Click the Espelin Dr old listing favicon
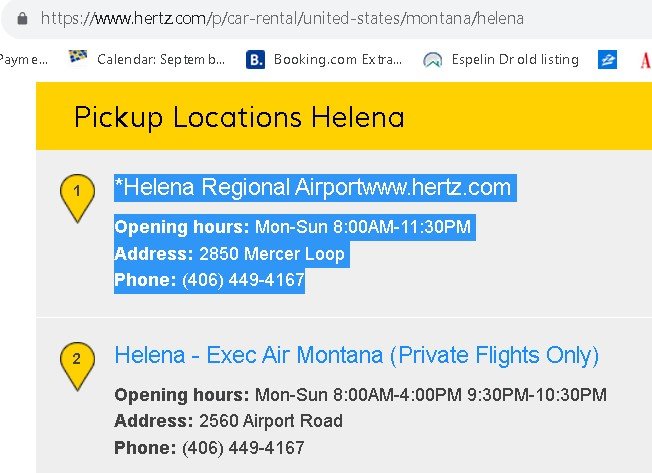Image resolution: width=652 pixels, height=473 pixels. [433, 60]
